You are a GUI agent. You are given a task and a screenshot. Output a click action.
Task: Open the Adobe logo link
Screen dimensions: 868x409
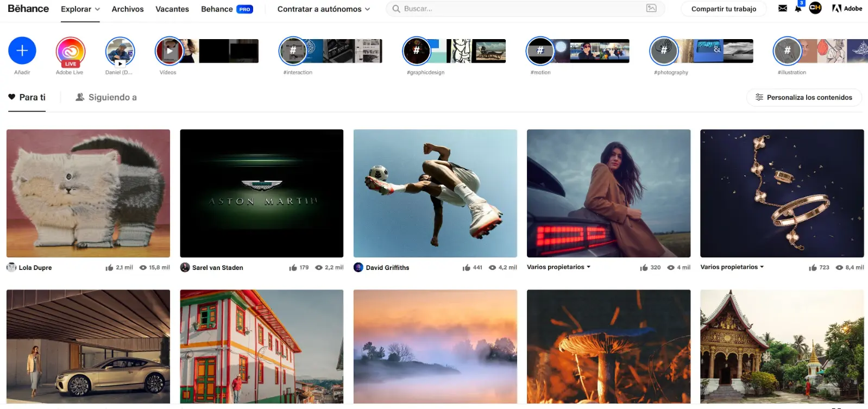coord(847,8)
